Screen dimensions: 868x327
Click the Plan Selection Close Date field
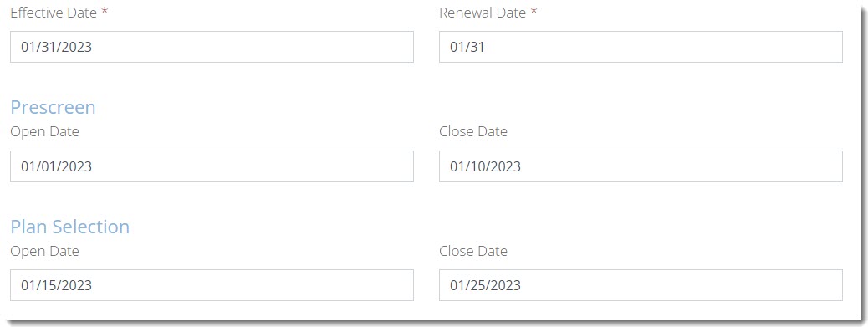point(641,285)
